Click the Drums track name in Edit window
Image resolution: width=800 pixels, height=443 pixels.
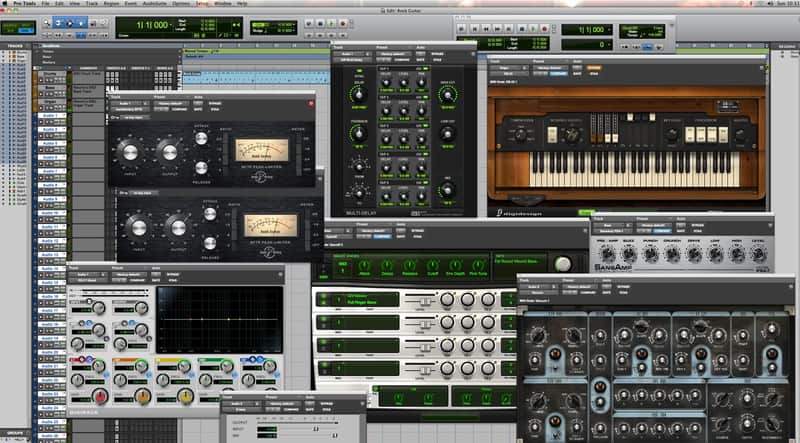tap(50, 74)
